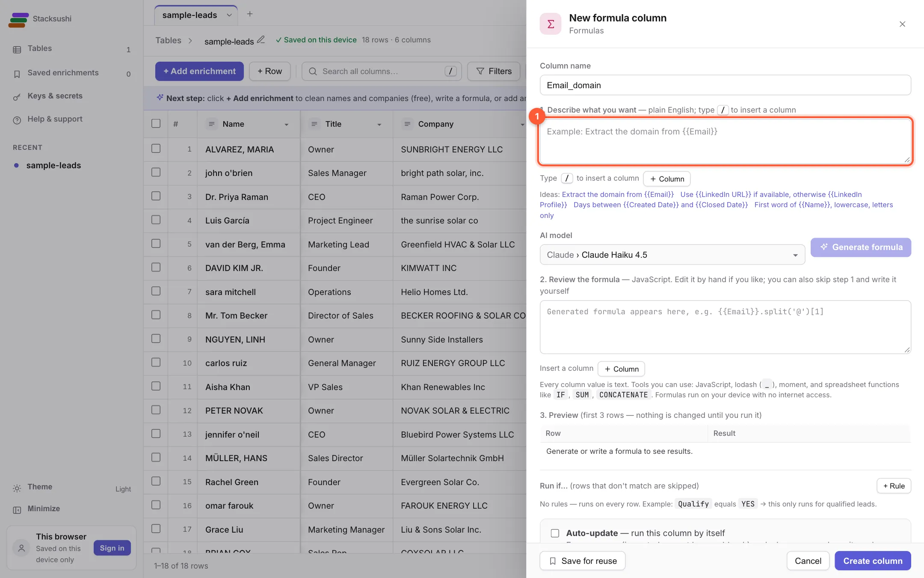Viewport: 924px width, 578px height.
Task: Click the Sign in button
Action: pos(112,548)
